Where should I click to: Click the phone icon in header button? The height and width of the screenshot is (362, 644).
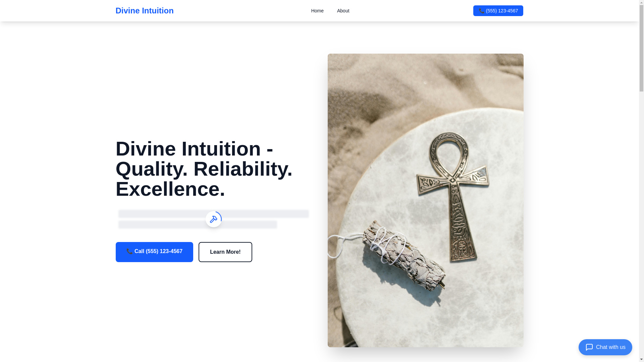[x=481, y=11]
